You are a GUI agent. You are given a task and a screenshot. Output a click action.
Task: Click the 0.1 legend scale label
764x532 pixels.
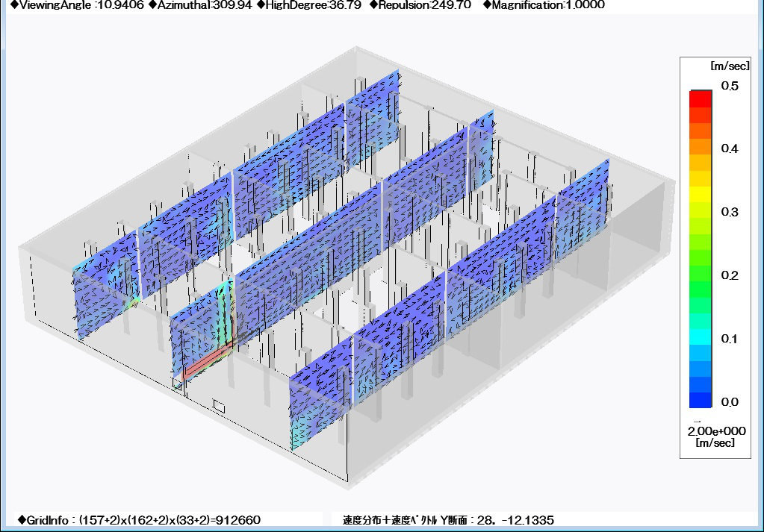[730, 338]
